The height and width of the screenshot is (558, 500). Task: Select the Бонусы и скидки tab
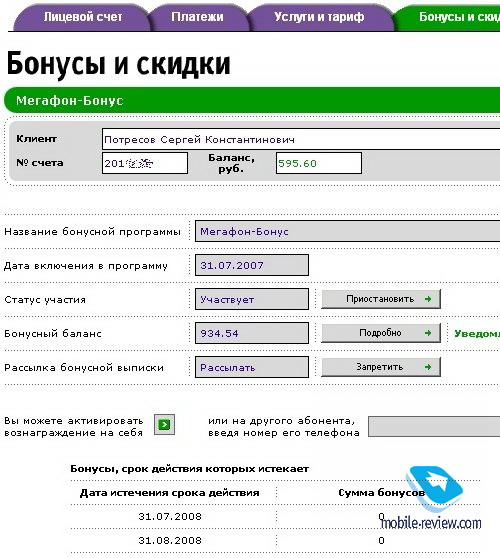(447, 17)
